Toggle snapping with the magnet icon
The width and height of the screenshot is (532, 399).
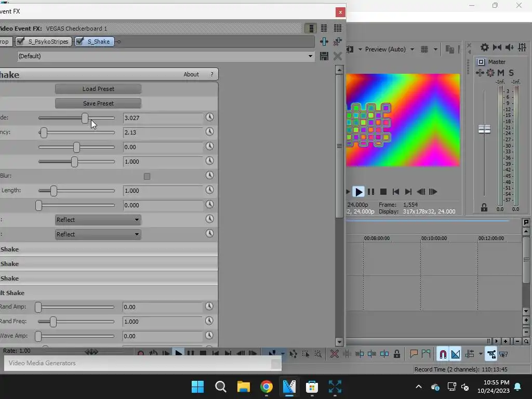point(443,354)
